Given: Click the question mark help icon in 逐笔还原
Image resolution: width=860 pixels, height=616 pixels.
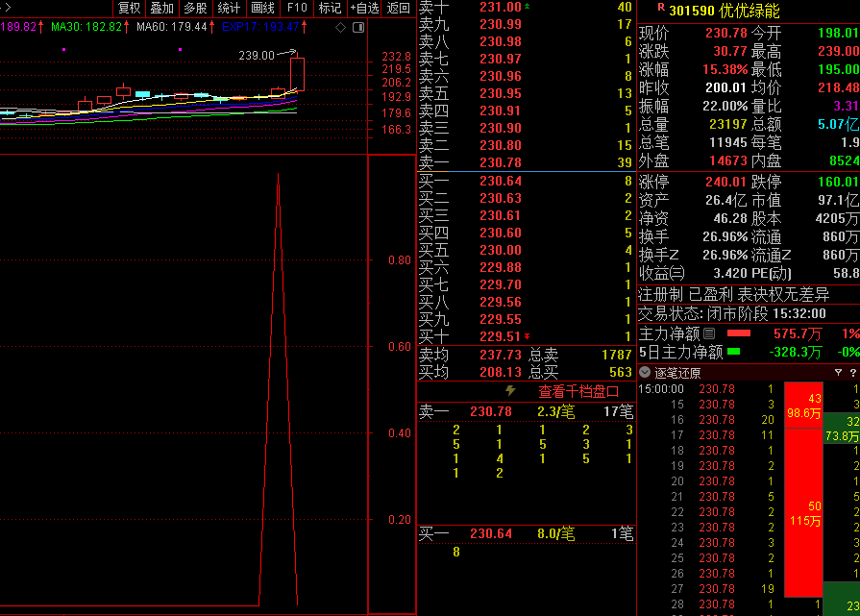Looking at the screenshot, I should pos(851,373).
